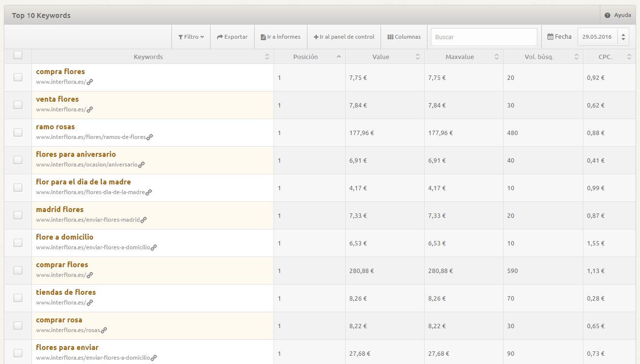Focus the Buscar search field
The width and height of the screenshot is (640, 364).
pos(484,37)
